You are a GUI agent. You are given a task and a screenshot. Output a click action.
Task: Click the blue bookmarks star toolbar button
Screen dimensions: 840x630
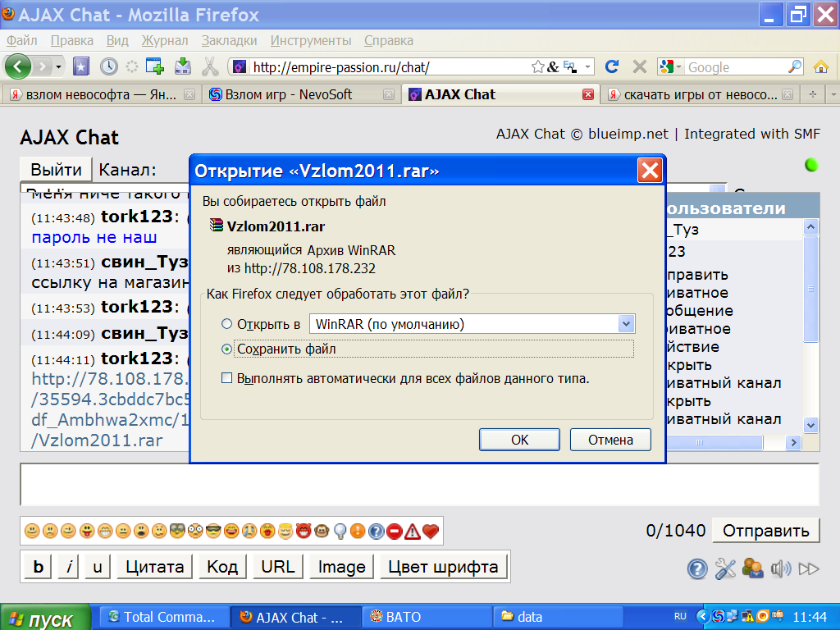pos(81,66)
